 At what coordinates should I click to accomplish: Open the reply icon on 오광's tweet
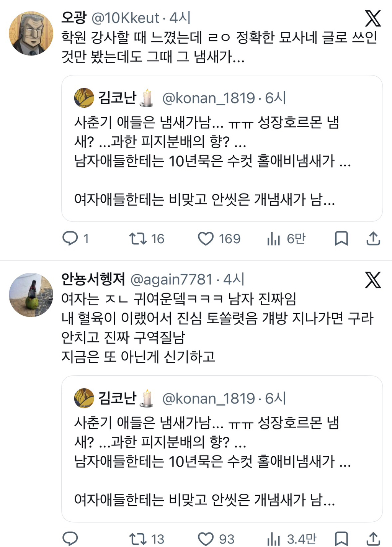pyautogui.click(x=70, y=238)
